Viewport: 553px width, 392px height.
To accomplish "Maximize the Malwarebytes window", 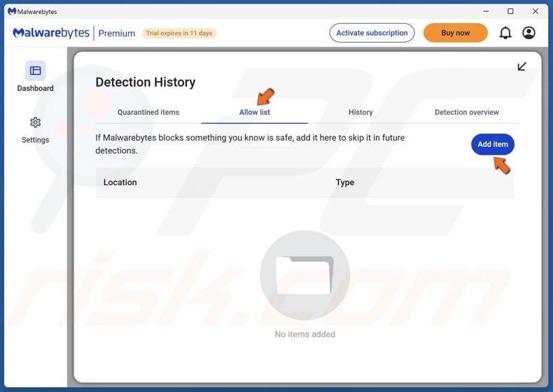I will pos(510,11).
